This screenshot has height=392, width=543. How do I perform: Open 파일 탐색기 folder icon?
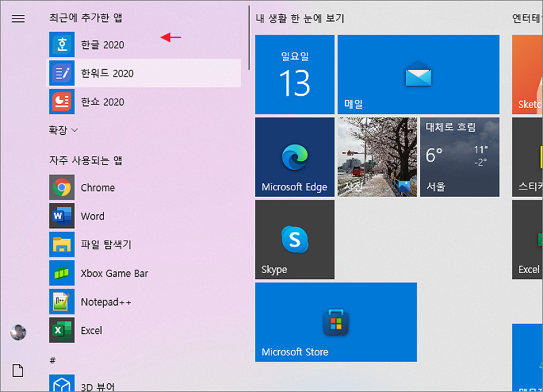(x=62, y=245)
